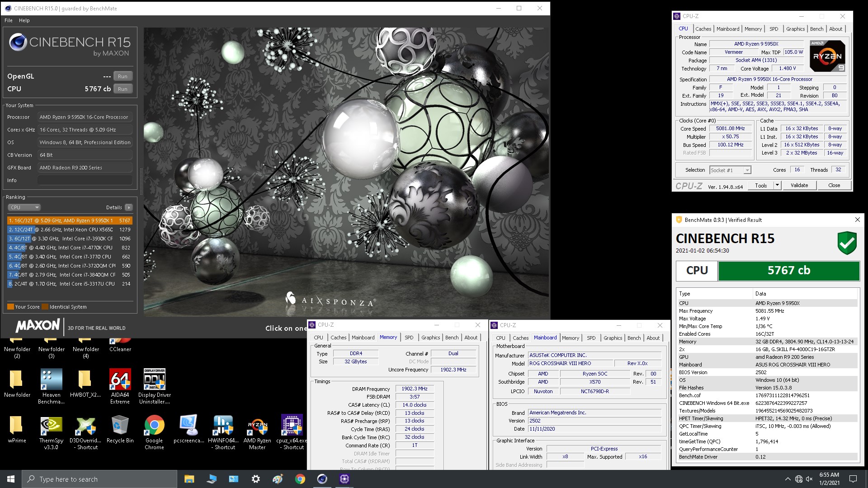Screen dimensions: 868x488
Task: Open the notification center icon
Action: [853, 479]
